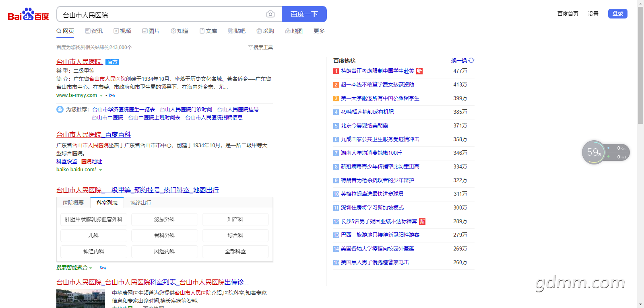Click the paw icon next to 为您推荐
Screen dimensions: 644x308
click(60, 109)
